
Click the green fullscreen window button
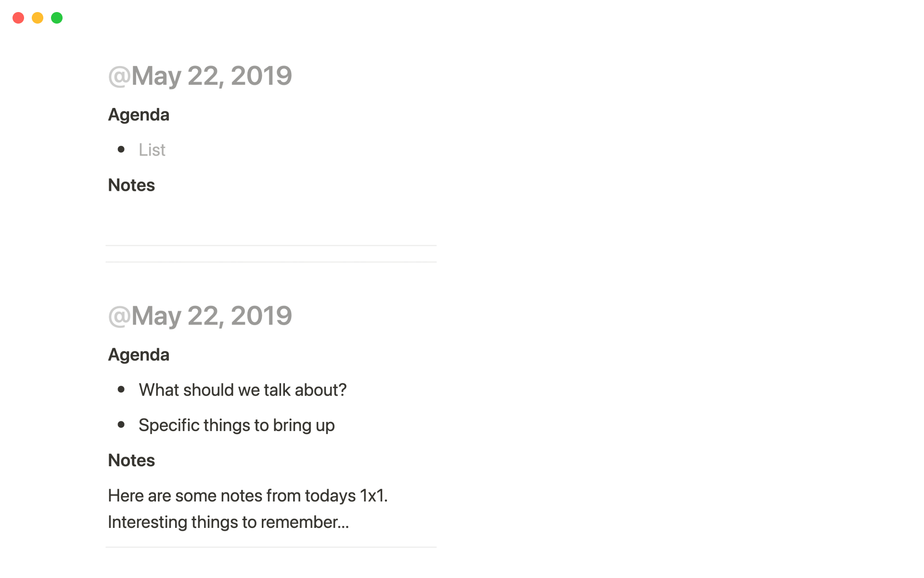57,18
